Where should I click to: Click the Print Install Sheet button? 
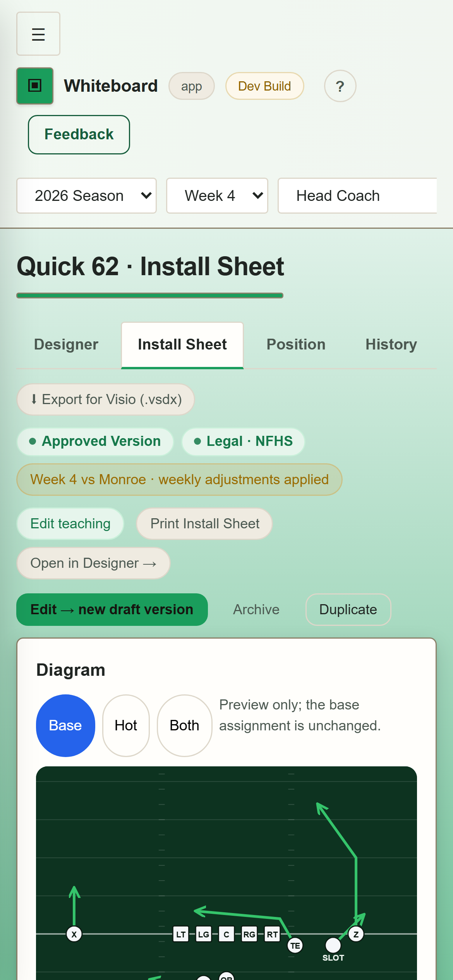point(204,524)
